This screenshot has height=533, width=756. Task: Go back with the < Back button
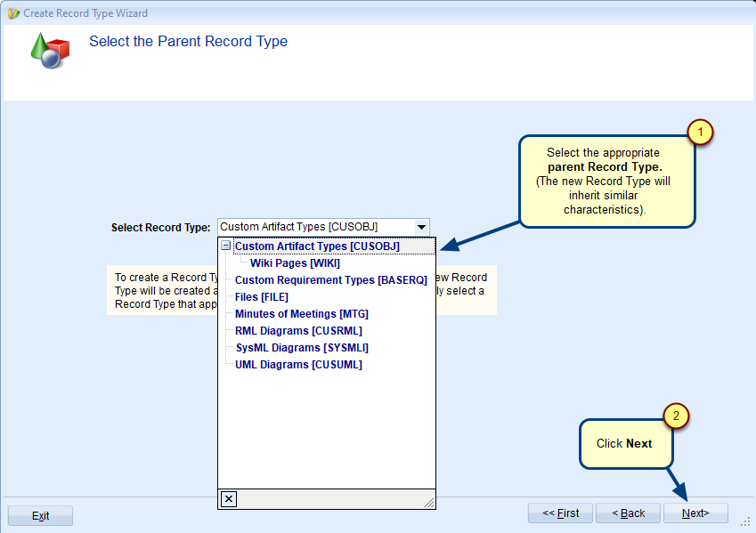[x=627, y=513]
